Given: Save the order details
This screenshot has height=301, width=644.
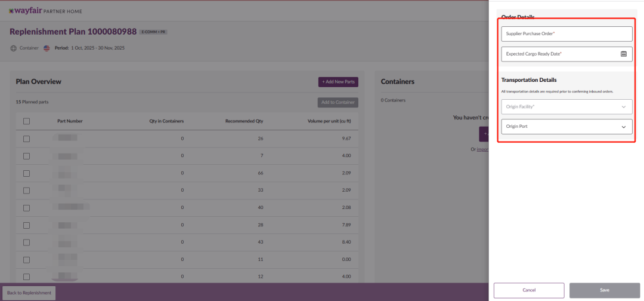Looking at the screenshot, I should [x=604, y=290].
